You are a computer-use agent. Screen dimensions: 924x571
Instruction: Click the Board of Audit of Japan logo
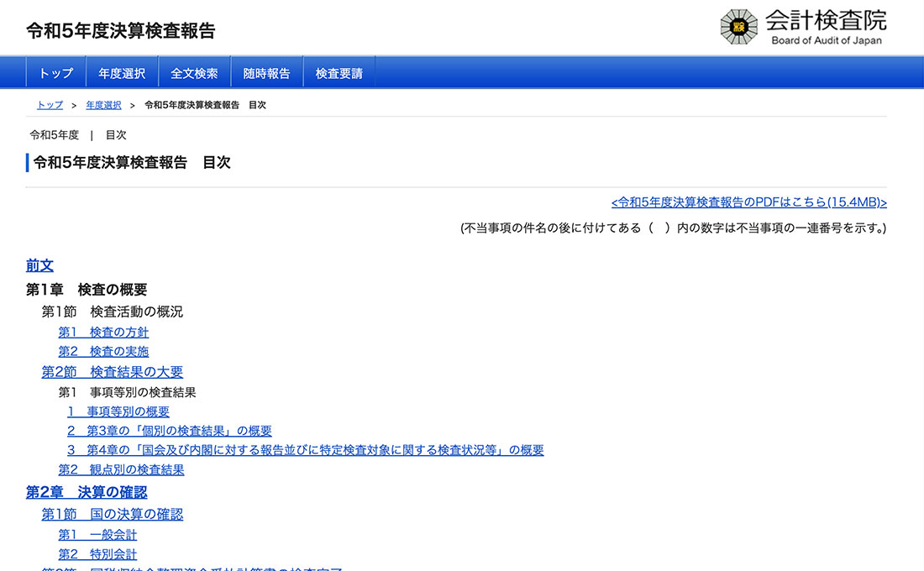[x=803, y=27]
